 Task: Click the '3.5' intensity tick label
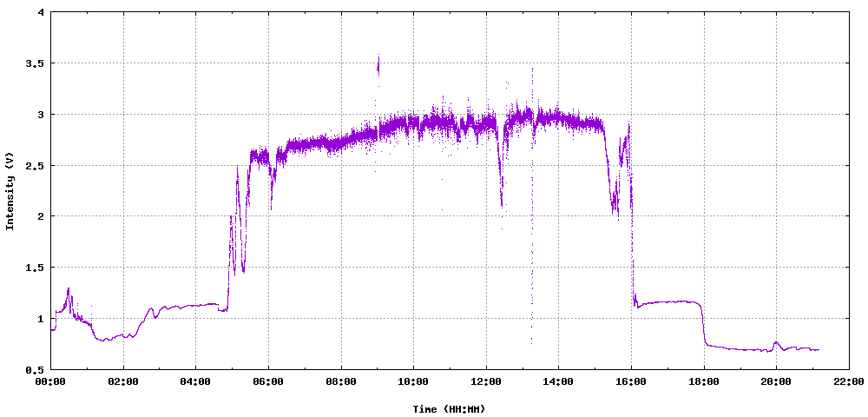[x=36, y=63]
